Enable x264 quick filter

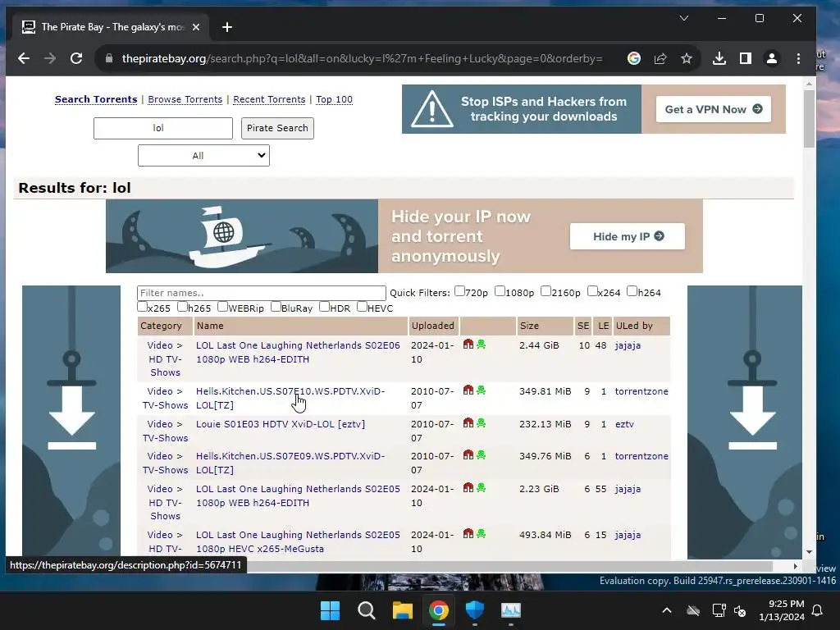[x=592, y=291]
